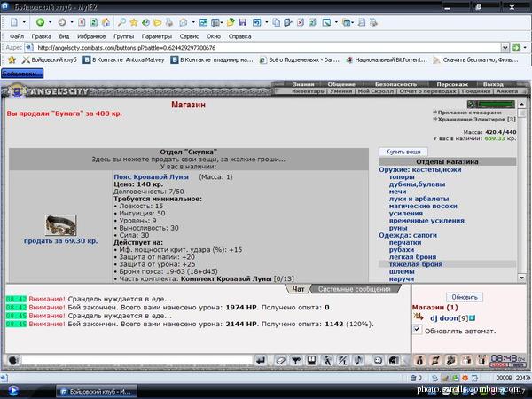Click the New blank page toolbar icon
Viewport: 532px width, 399px height.
(x=14, y=22)
